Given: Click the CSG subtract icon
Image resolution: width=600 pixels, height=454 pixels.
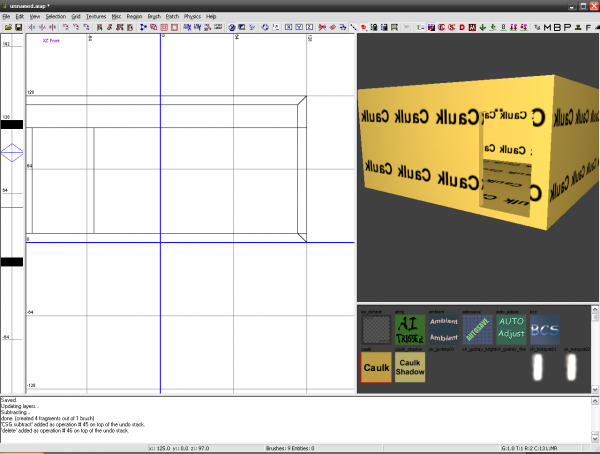Looking at the screenshot, I should click(154, 27).
